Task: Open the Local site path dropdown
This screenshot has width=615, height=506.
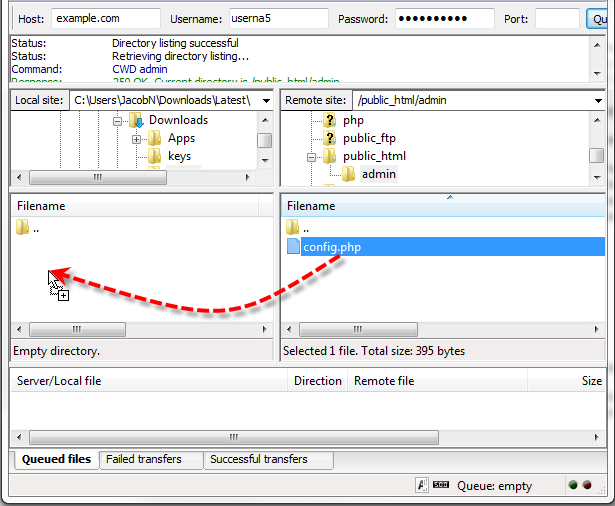Action: [266, 101]
